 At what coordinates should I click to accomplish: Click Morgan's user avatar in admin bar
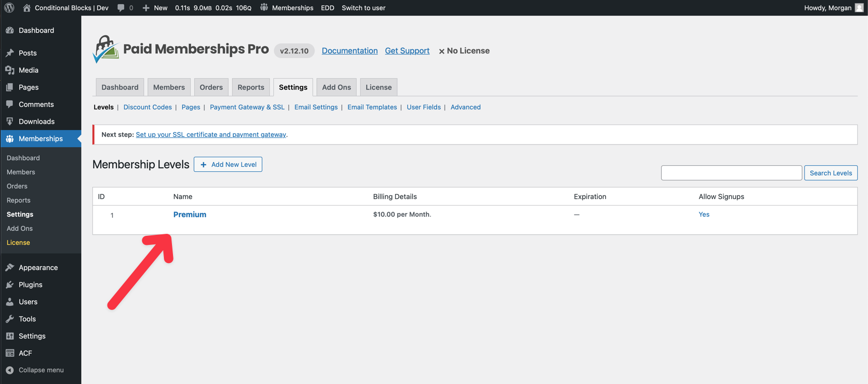point(859,8)
